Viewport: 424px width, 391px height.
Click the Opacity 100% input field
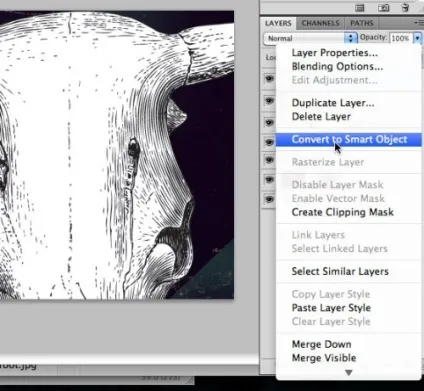tap(401, 38)
